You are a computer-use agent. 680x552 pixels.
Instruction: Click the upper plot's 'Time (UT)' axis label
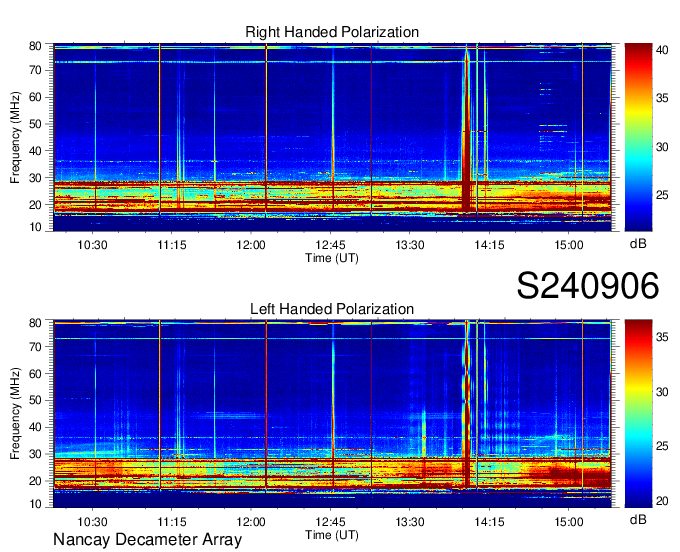click(332, 258)
